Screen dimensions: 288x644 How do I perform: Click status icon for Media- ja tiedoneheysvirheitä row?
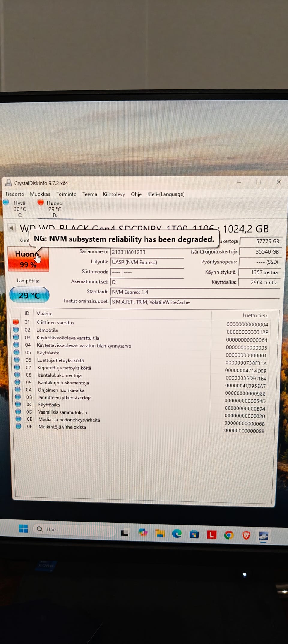pos(18,419)
